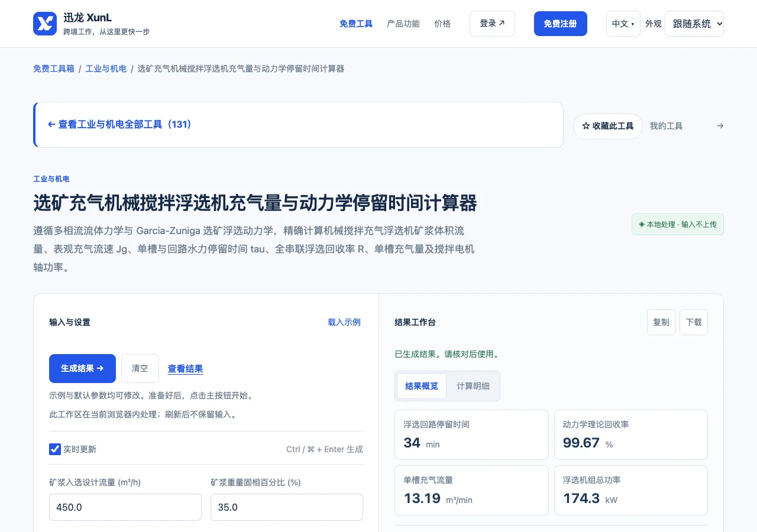Click the 下载 button
The height and width of the screenshot is (532, 757).
(694, 322)
